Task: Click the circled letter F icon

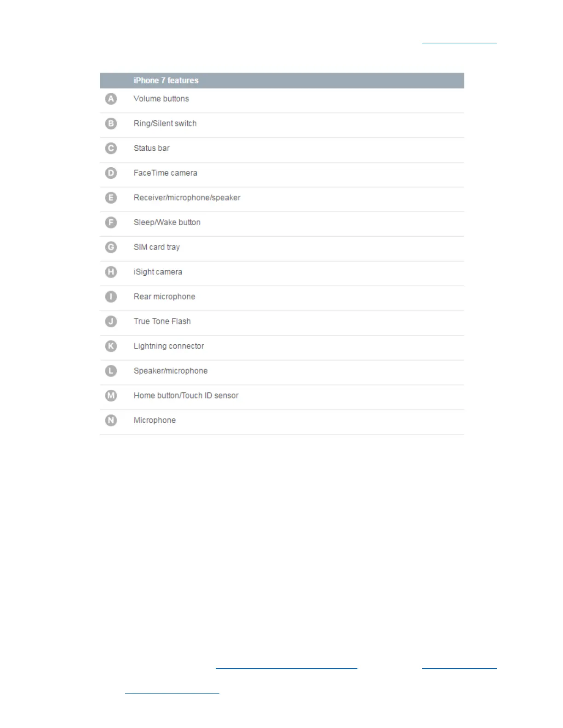Action: click(111, 222)
